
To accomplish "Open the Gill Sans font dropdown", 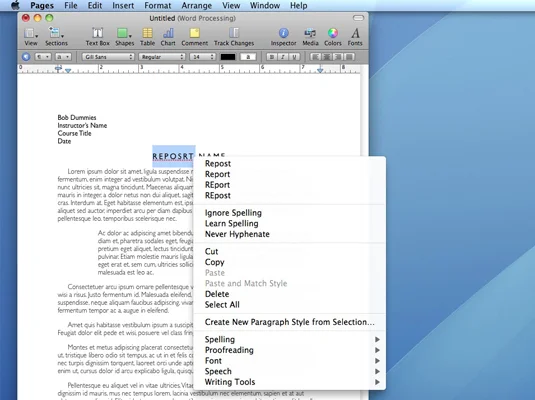I will click(x=107, y=57).
